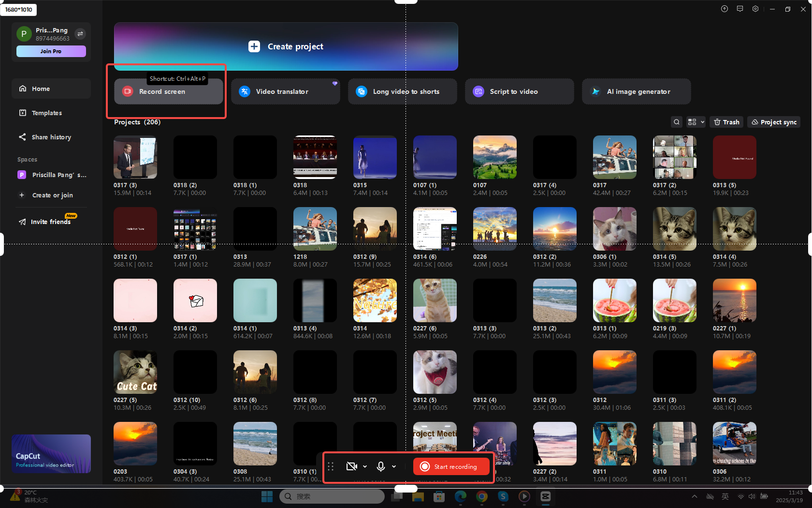The width and height of the screenshot is (812, 508).
Task: Expand camera source dropdown arrow
Action: 365,466
